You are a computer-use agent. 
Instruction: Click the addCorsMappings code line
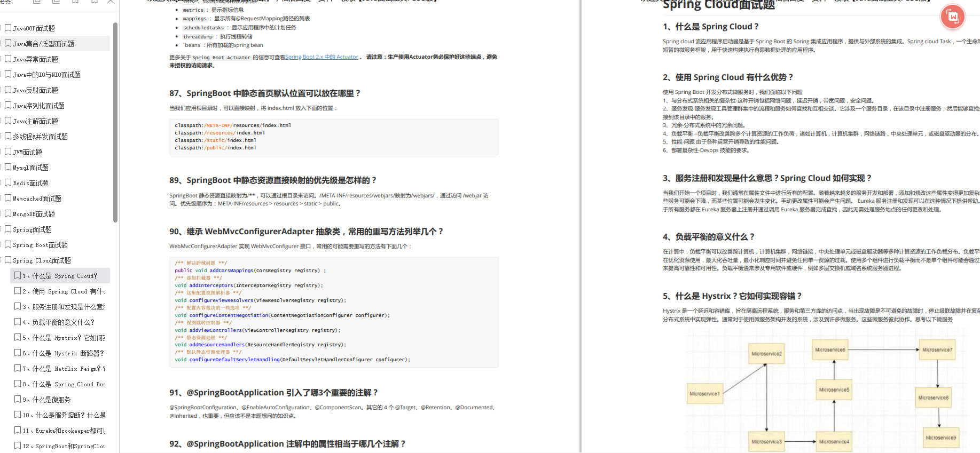coord(250,271)
